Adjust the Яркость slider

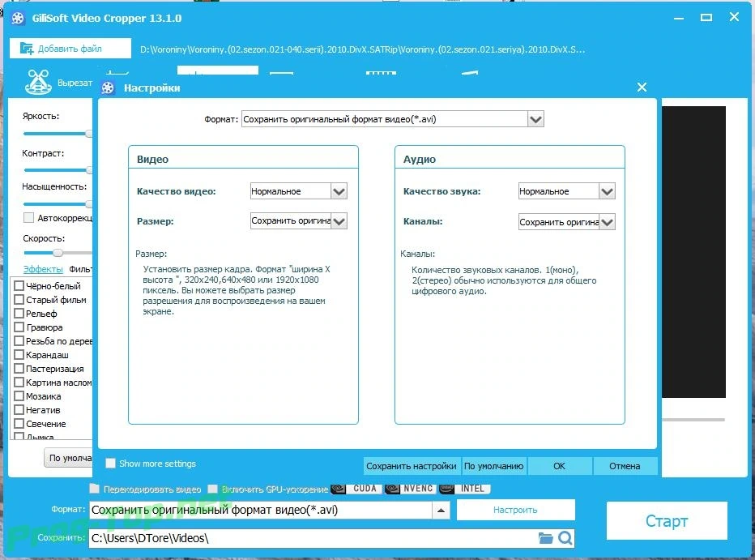(58, 134)
